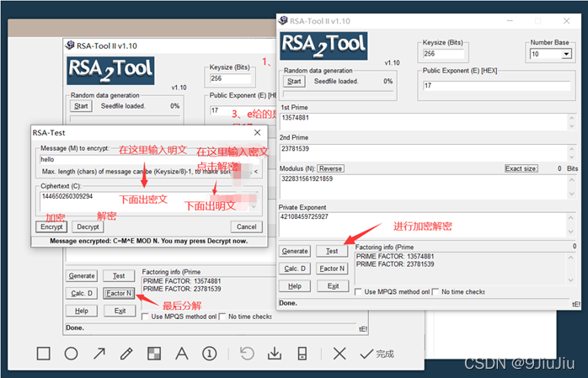
Task: Click PRIME FACTOR: 23781539 line in left window
Action: (x=182, y=289)
